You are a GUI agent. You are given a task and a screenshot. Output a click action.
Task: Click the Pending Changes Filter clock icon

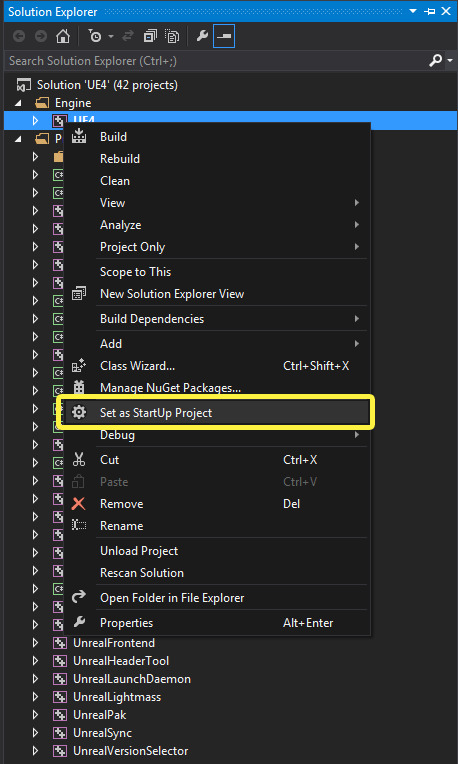click(x=95, y=37)
